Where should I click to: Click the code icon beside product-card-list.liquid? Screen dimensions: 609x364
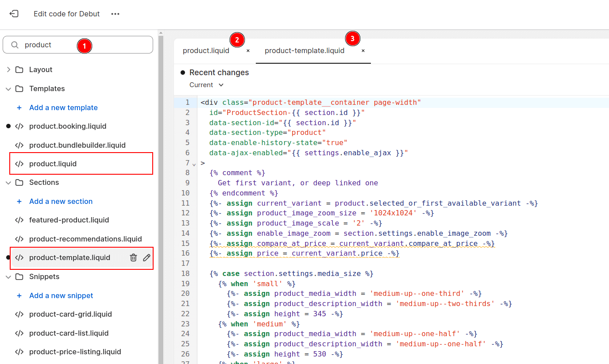(19, 333)
